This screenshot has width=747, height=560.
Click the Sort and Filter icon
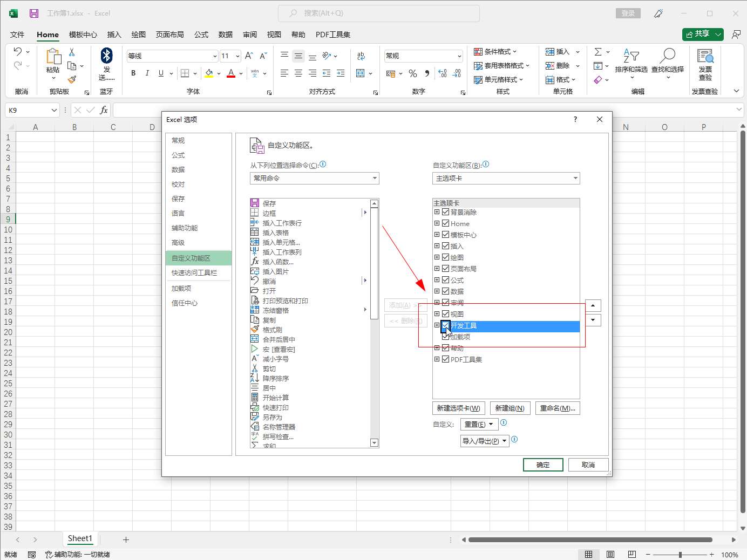(631, 56)
